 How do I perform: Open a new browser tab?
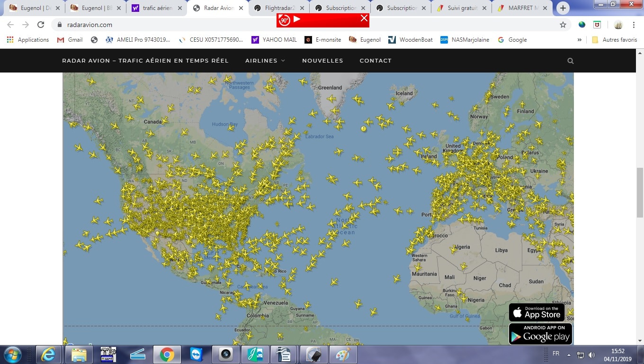[x=563, y=8]
